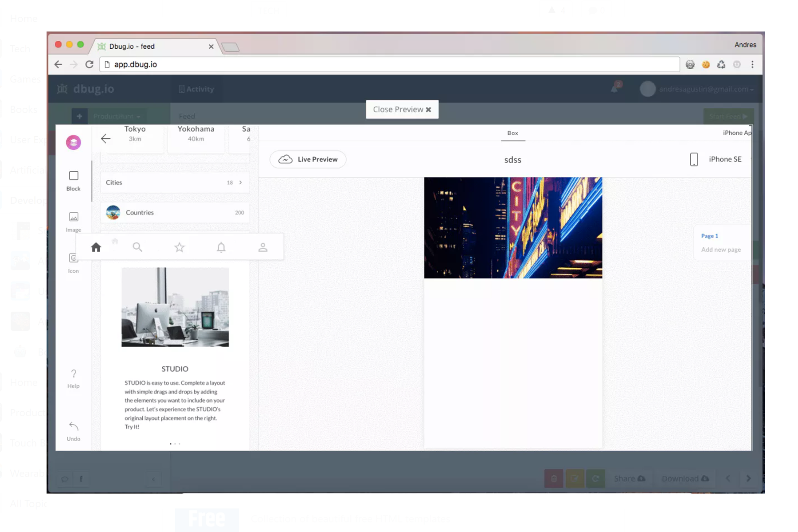This screenshot has width=798, height=532.
Task: Click the green refresh button
Action: (595, 479)
